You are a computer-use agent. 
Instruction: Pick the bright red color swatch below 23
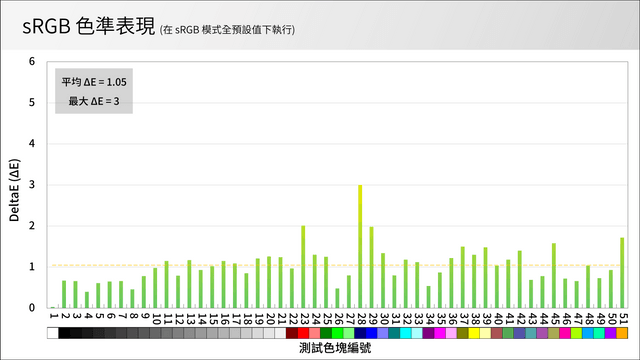(303, 333)
